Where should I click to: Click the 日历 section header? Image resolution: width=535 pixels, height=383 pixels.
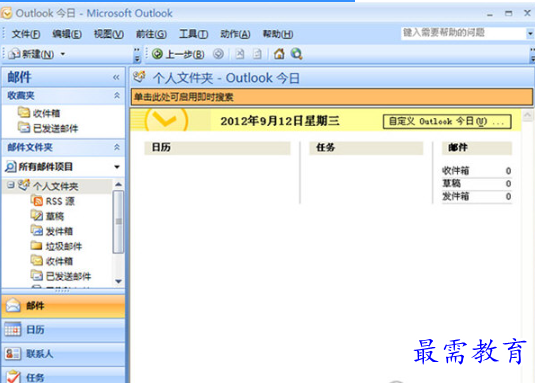pyautogui.click(x=217, y=148)
